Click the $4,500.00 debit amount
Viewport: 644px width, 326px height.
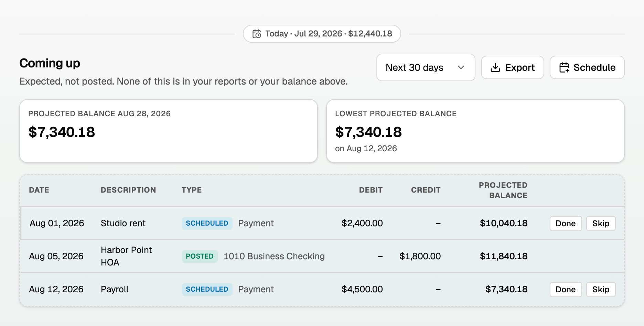coord(362,289)
